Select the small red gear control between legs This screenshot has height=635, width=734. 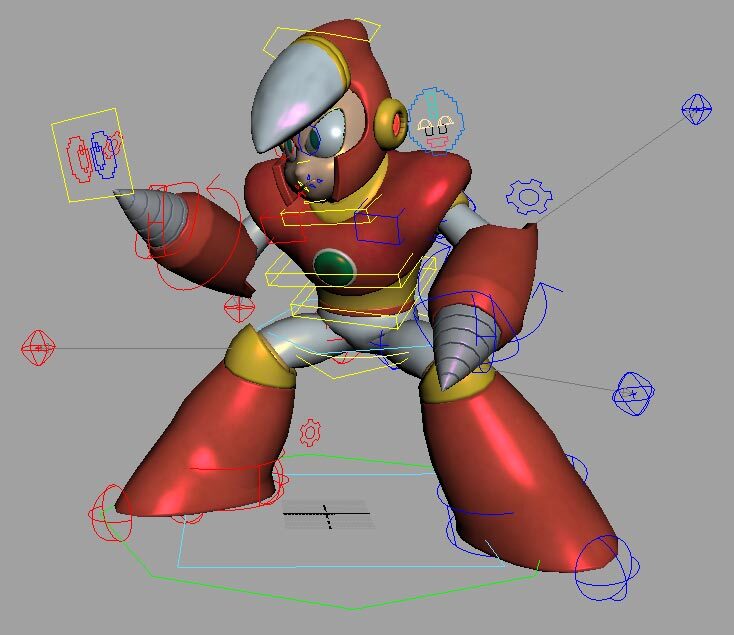point(309,432)
